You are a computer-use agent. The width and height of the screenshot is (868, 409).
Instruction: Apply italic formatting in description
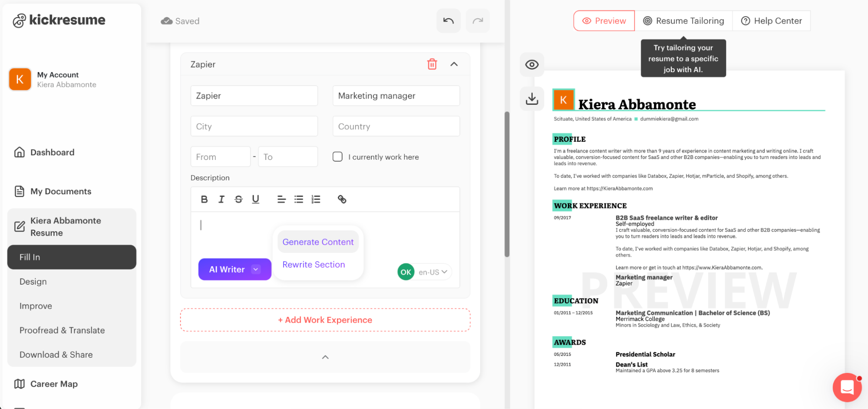[221, 199]
